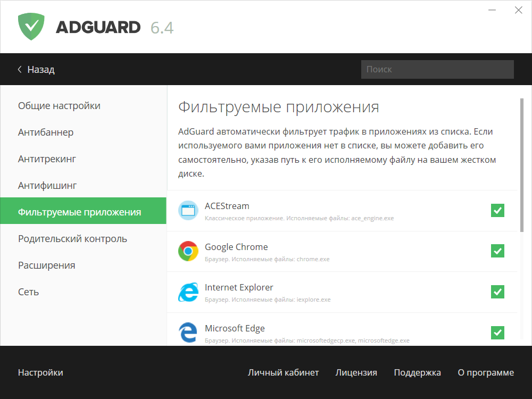The height and width of the screenshot is (399, 532).
Task: Select the Google Chrome row name
Action: pyautogui.click(x=236, y=247)
